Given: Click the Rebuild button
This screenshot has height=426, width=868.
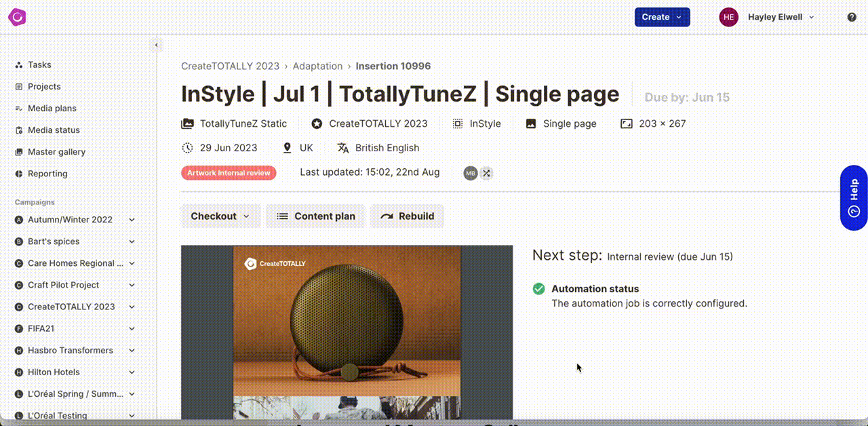Looking at the screenshot, I should click(407, 216).
